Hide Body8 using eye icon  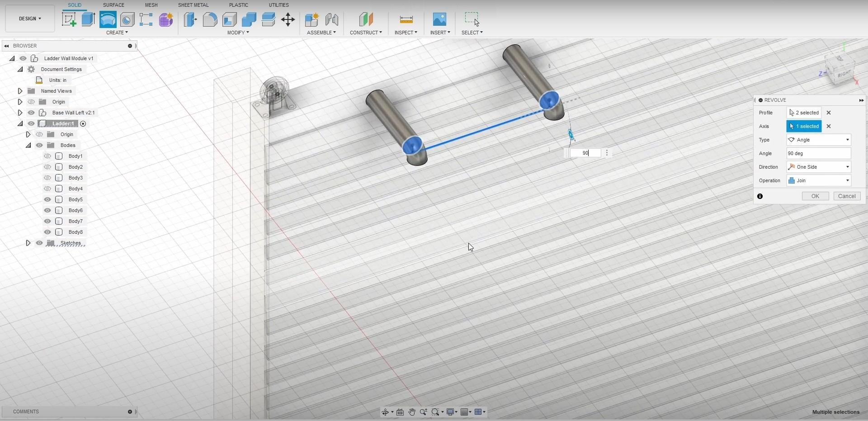coord(47,232)
